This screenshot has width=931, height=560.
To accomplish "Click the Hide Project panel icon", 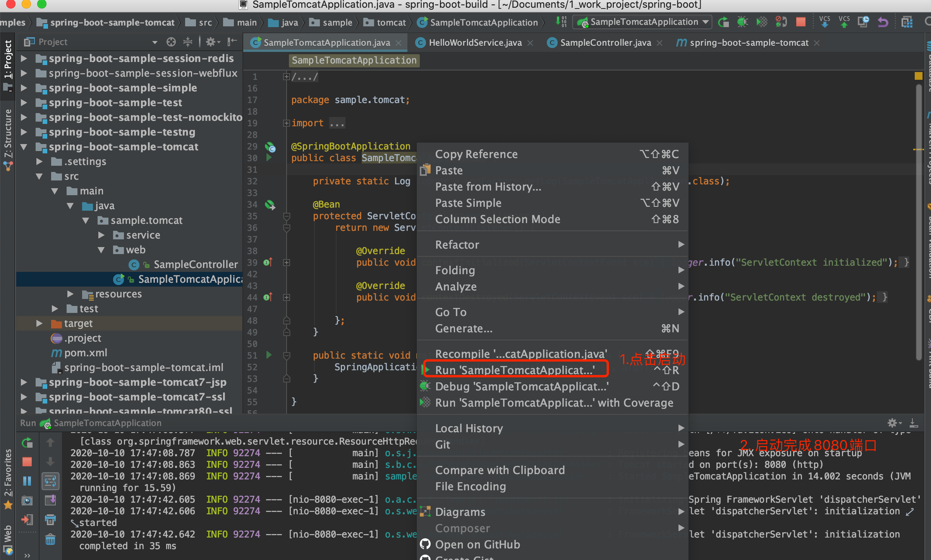I will point(232,42).
